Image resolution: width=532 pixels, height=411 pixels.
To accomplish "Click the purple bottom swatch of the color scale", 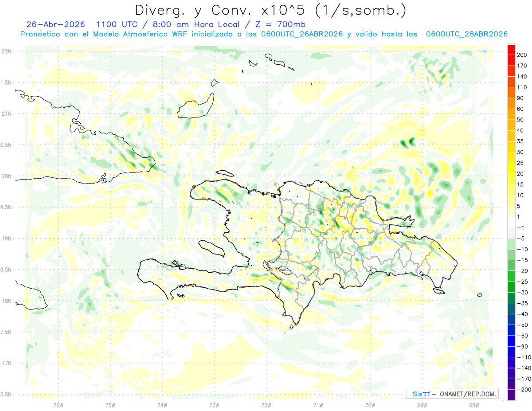I will tap(511, 395).
